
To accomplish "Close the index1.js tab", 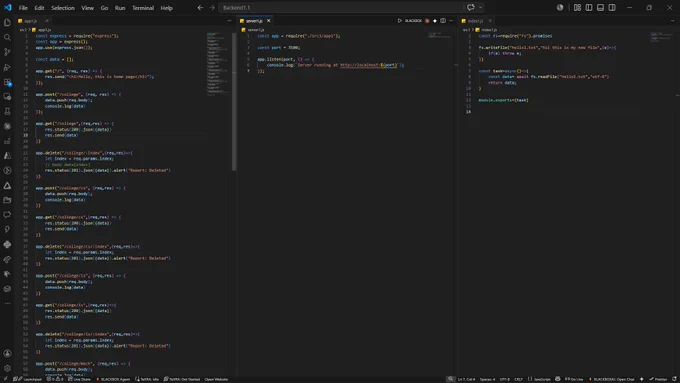I will 490,20.
